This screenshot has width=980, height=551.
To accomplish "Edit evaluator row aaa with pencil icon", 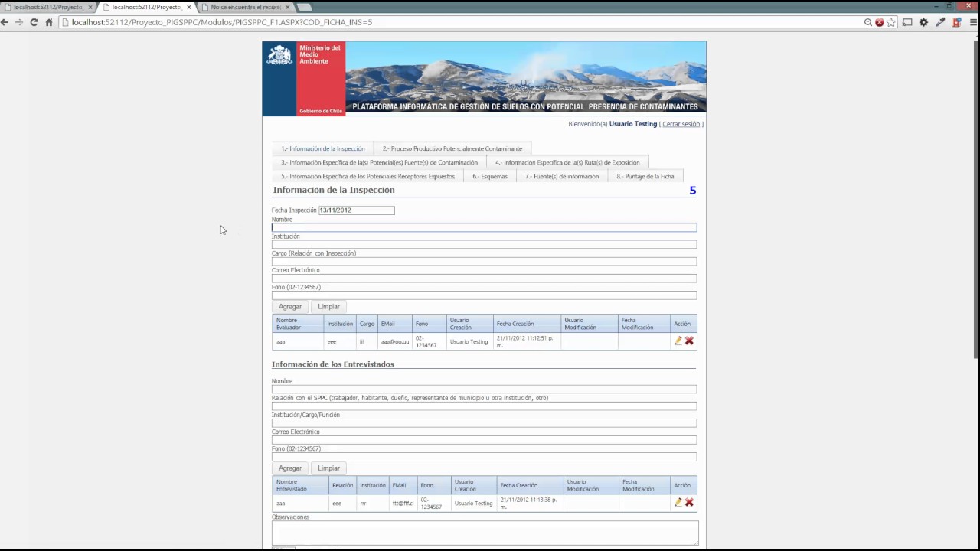I will pyautogui.click(x=678, y=341).
